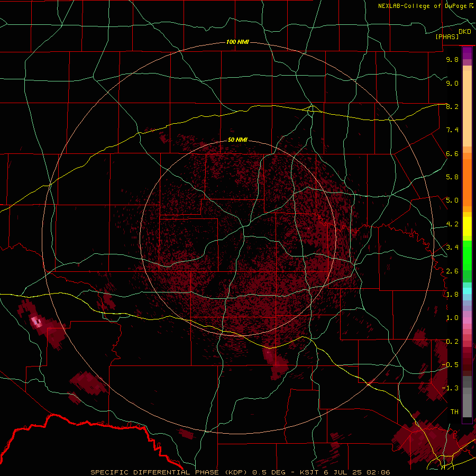Click the [PHAS] units label

click(447, 36)
